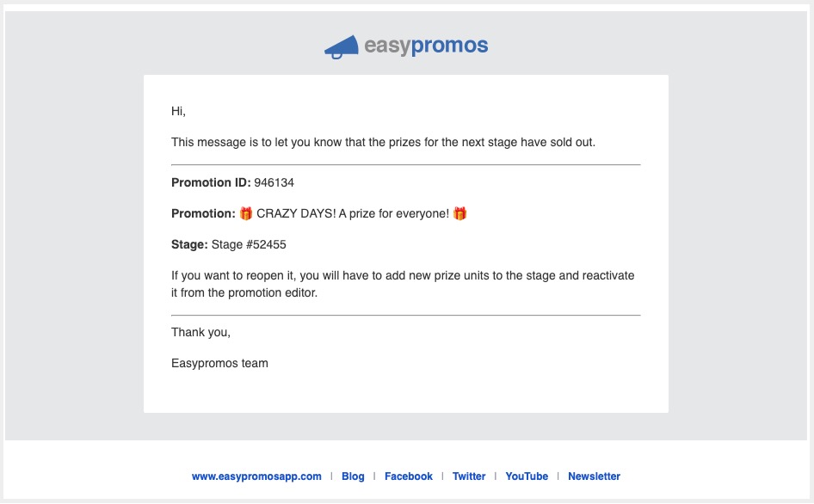
Task: Click the promotion ID number 946134
Action: [x=274, y=182]
